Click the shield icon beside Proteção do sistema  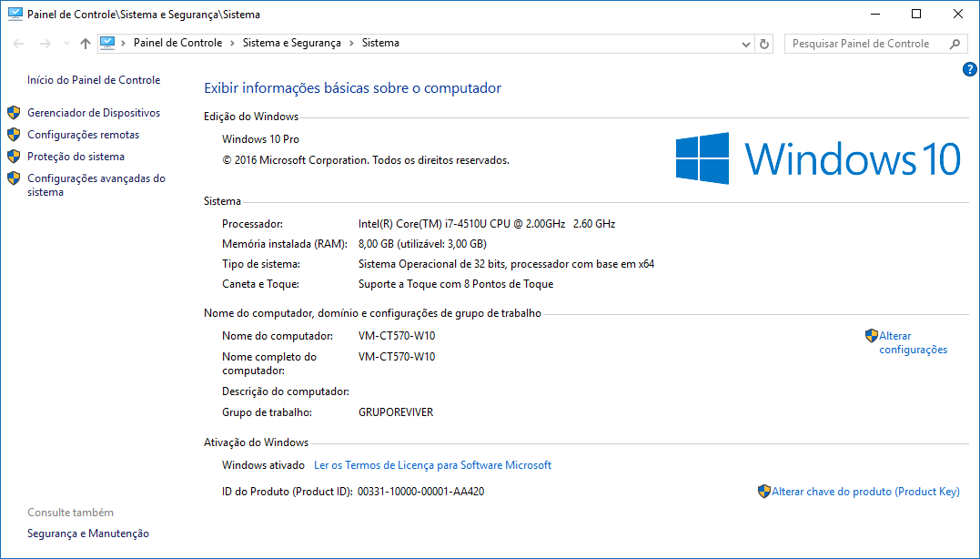point(14,157)
